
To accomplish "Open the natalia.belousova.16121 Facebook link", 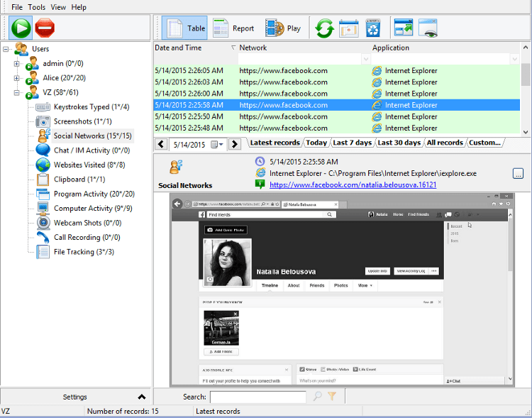I will pos(353,185).
